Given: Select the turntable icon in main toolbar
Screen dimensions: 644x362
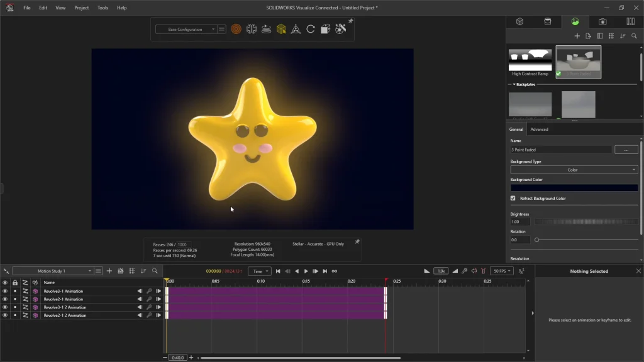Looking at the screenshot, I should click(x=266, y=29).
